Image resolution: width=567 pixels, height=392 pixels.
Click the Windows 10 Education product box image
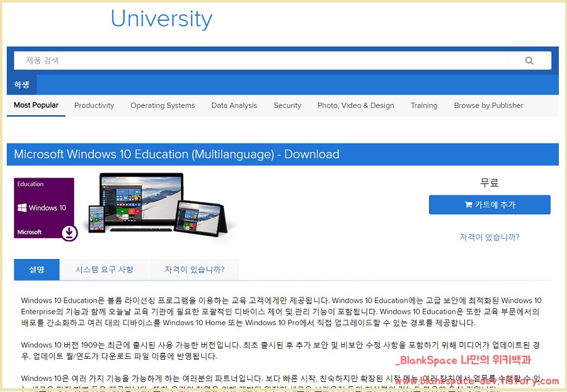click(44, 208)
